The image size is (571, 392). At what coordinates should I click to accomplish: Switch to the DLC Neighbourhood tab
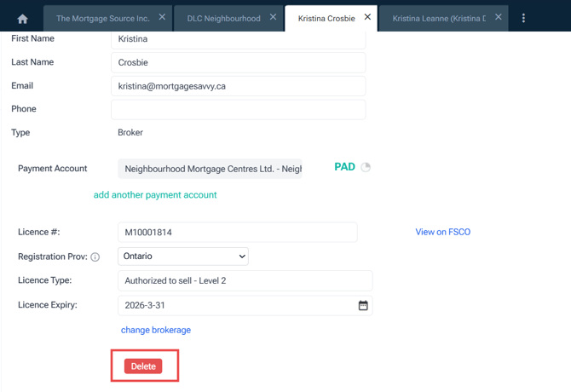pyautogui.click(x=223, y=18)
